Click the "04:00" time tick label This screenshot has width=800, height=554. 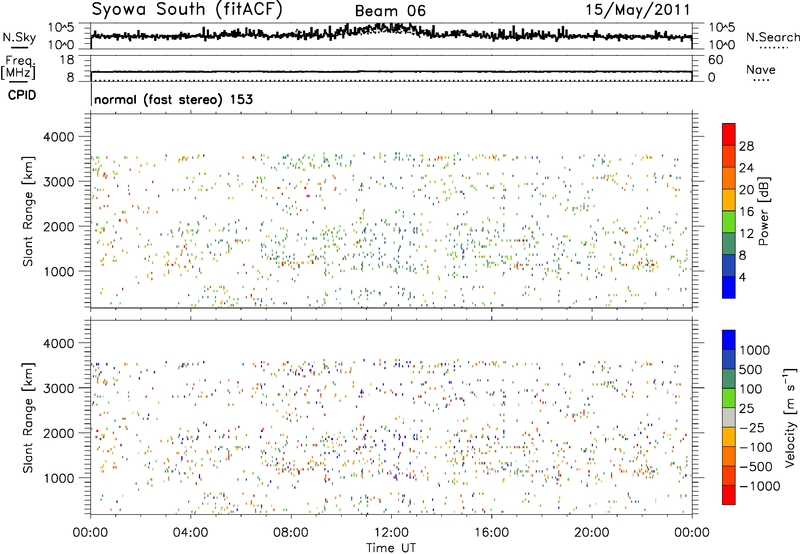pyautogui.click(x=190, y=533)
